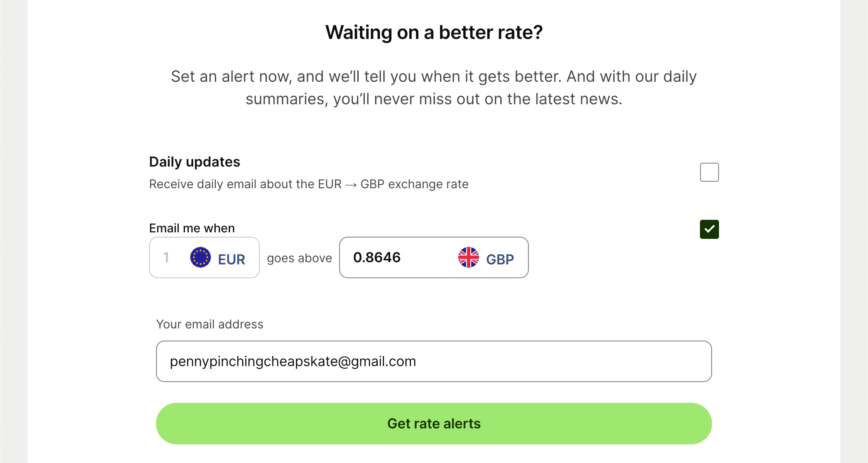Click the white checkmark icon
Screen dimensions: 868x463
coord(709,229)
